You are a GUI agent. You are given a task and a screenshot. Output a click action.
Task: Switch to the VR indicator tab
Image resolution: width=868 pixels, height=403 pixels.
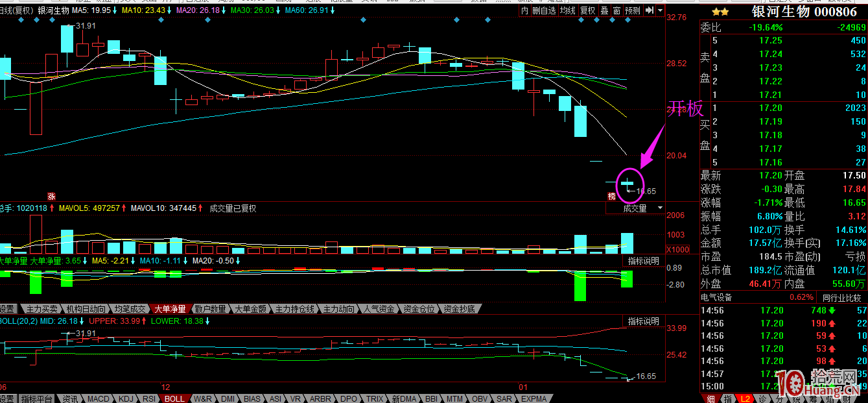(x=296, y=398)
